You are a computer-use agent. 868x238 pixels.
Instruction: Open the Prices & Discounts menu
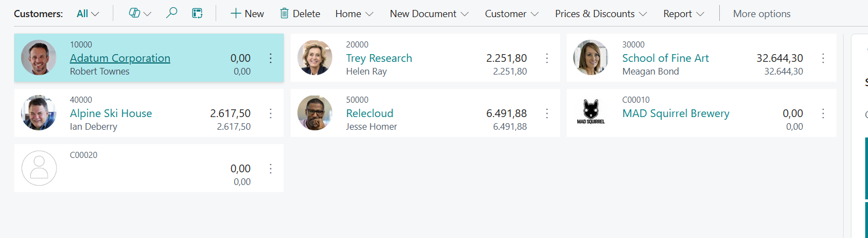click(601, 13)
